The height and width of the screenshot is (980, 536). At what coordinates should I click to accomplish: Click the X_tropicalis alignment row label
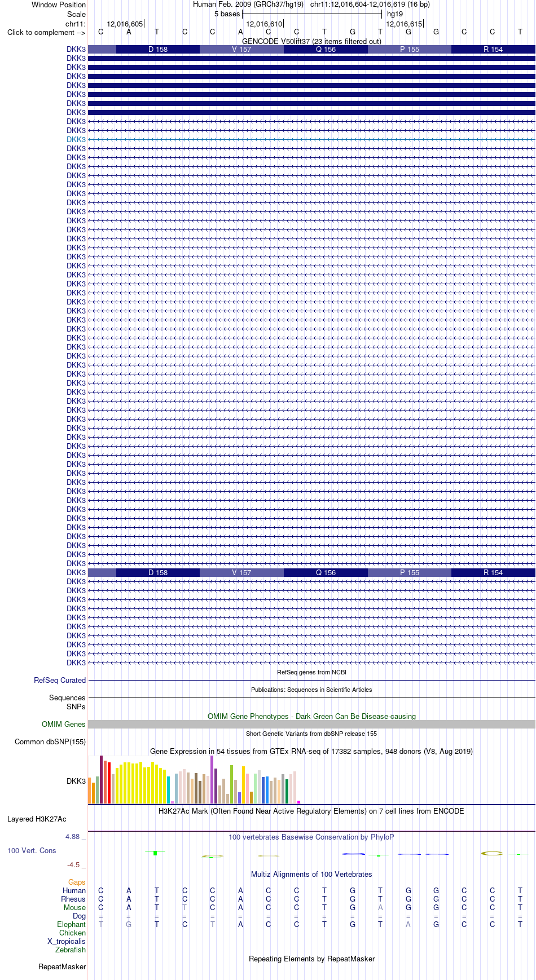67,941
